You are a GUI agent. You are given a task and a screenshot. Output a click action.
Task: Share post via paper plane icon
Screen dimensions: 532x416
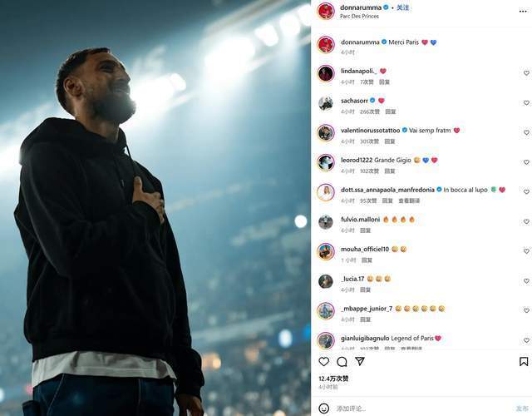pos(360,361)
